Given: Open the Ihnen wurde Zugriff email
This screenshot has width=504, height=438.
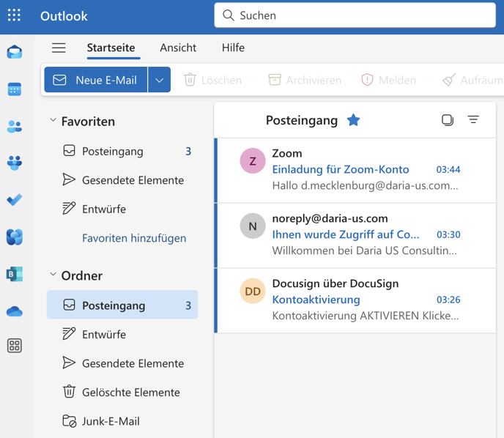Looking at the screenshot, I should tap(355, 236).
